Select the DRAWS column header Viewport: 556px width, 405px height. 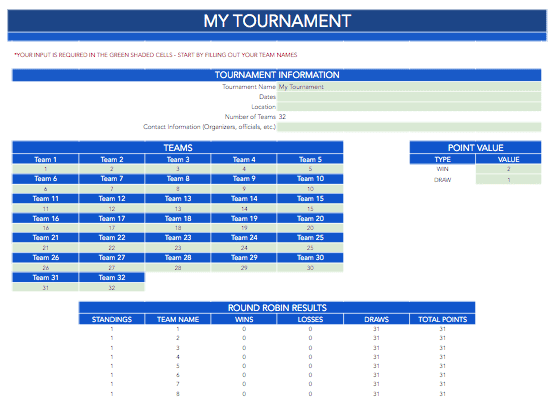point(376,319)
